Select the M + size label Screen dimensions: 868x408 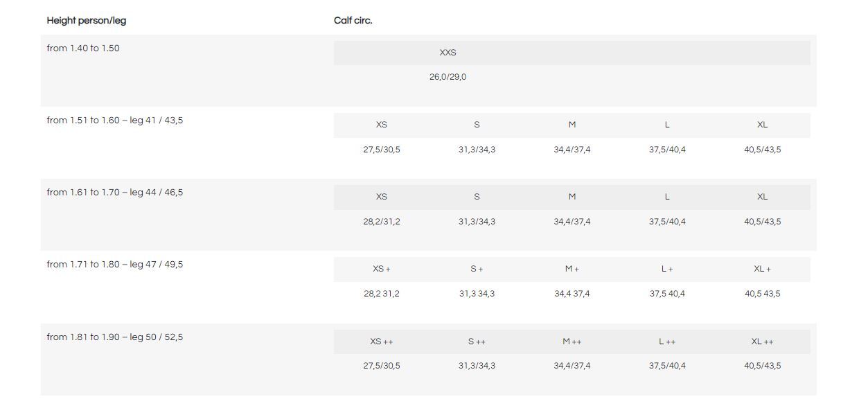(x=572, y=269)
